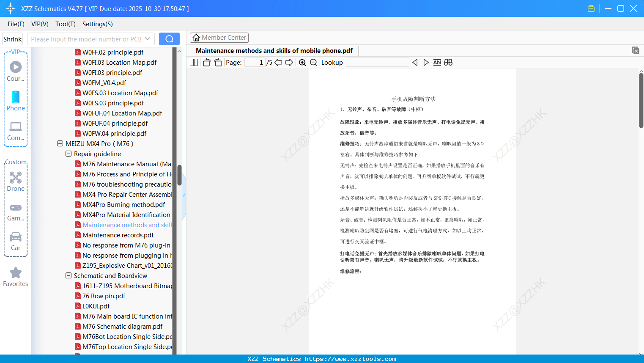Rotate the PDF page left
Image resolution: width=644 pixels, height=363 pixels.
click(x=206, y=62)
